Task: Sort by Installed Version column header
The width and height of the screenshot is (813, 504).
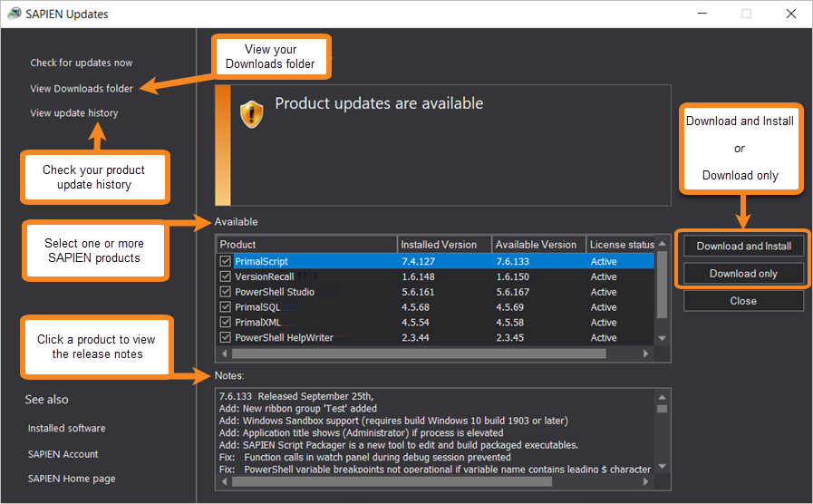Action: tap(444, 244)
